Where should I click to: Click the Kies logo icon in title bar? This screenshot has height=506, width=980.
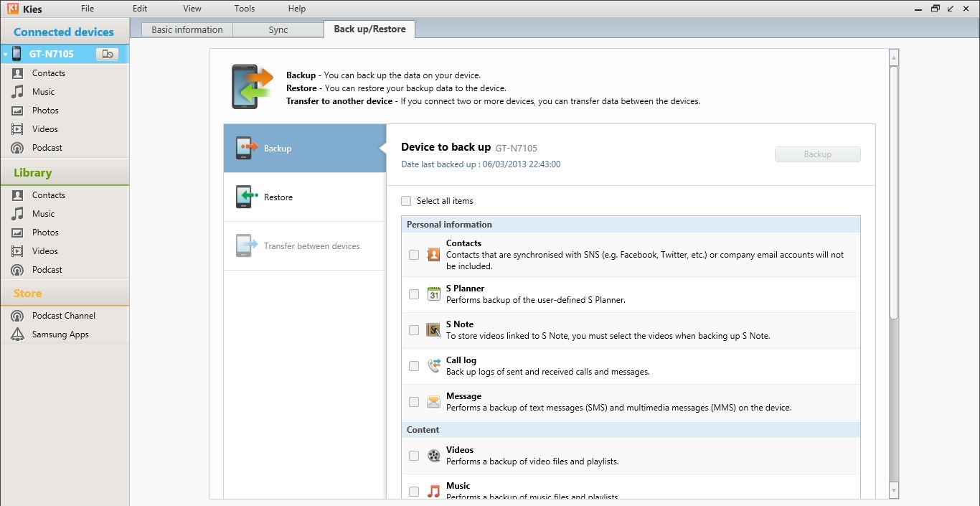(x=12, y=9)
